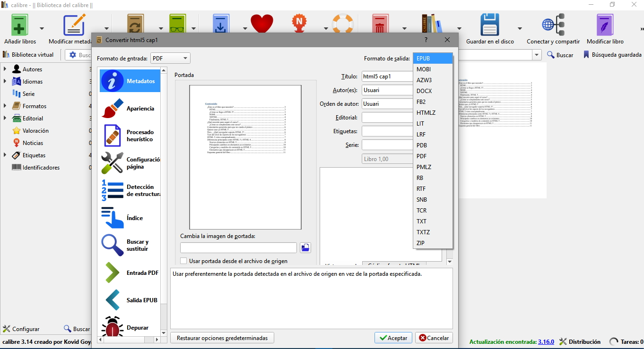The image size is (644, 349).
Task: Expand Etiquetas tree node
Action: tap(5, 155)
